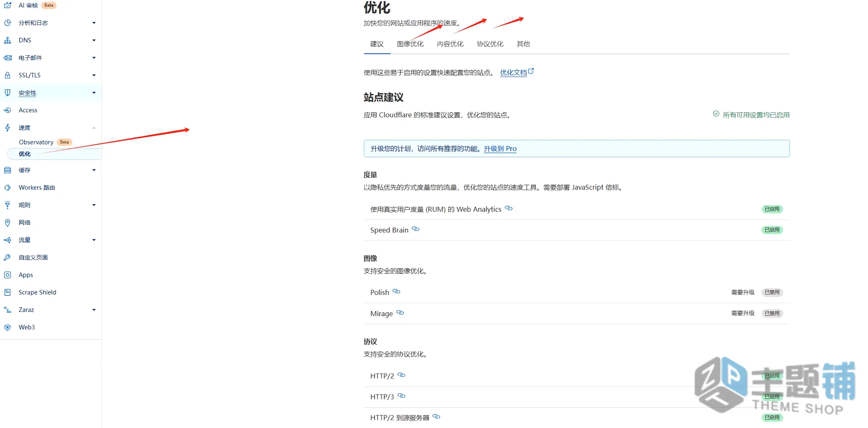Viewport: 868px width, 428px height.
Task: Click the Apps sidebar icon
Action: [x=8, y=275]
